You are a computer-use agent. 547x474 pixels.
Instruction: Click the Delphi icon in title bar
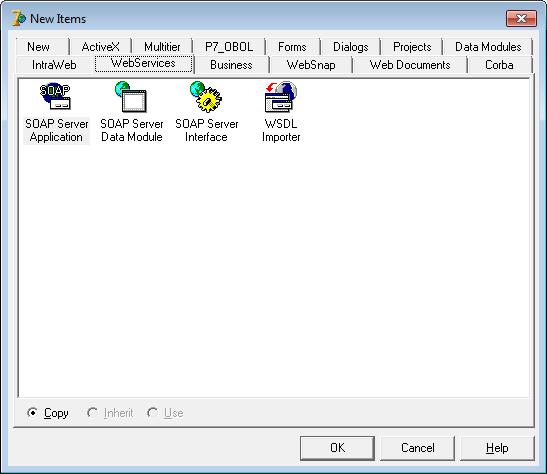point(18,18)
